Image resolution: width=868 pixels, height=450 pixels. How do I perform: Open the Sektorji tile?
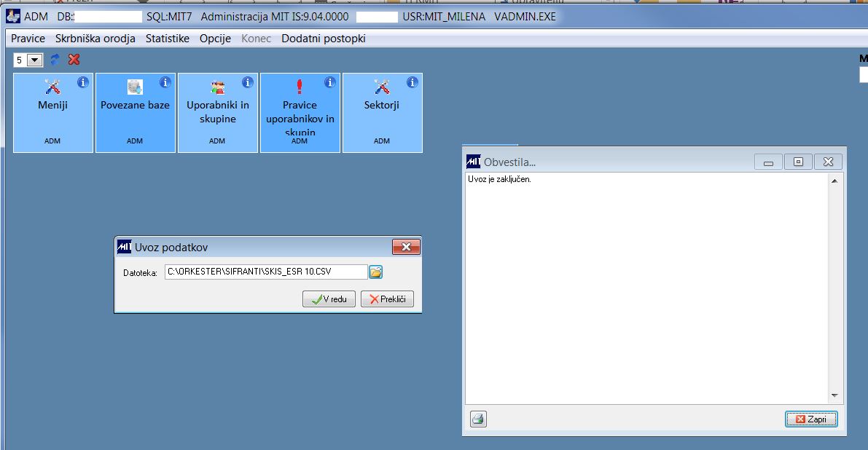tap(383, 113)
